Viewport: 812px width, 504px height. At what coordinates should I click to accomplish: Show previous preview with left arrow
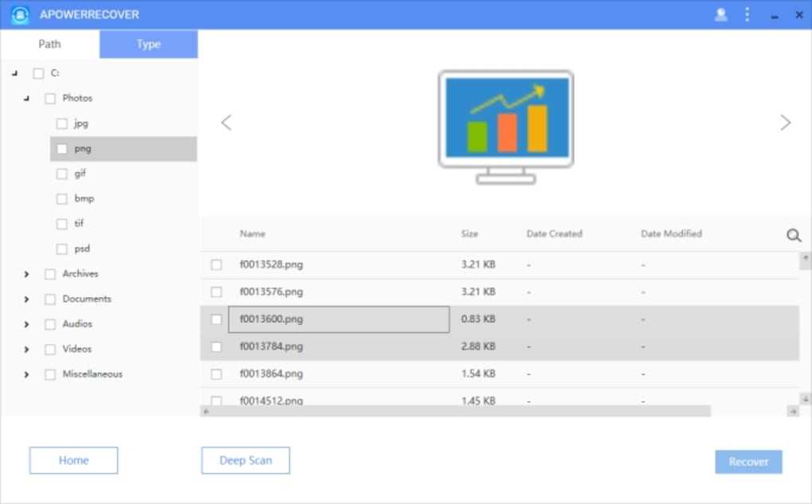point(226,123)
